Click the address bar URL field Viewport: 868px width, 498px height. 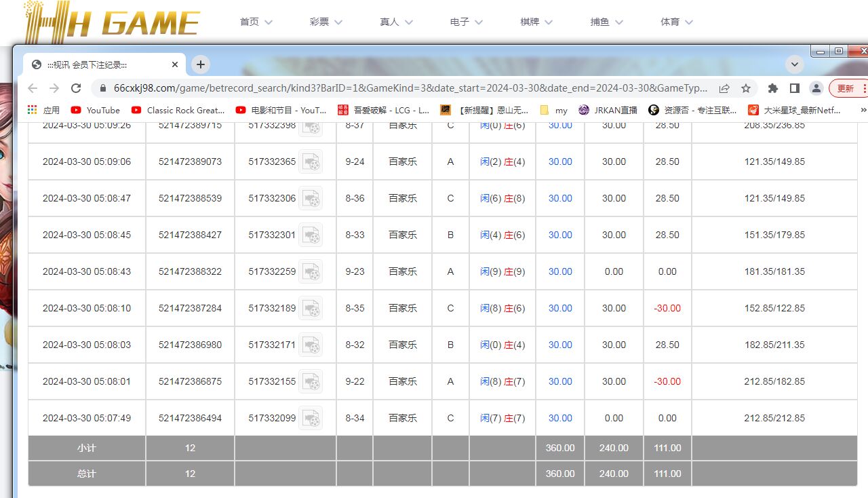coord(407,88)
